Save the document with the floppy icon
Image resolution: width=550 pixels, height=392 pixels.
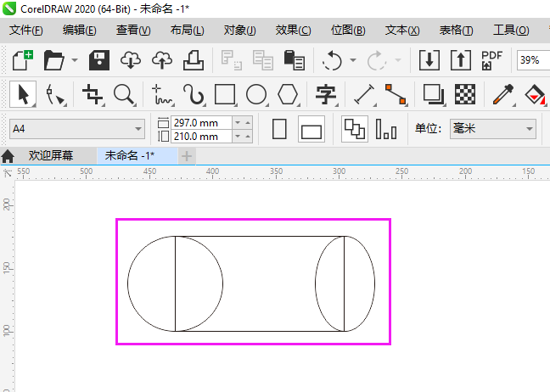point(99,60)
